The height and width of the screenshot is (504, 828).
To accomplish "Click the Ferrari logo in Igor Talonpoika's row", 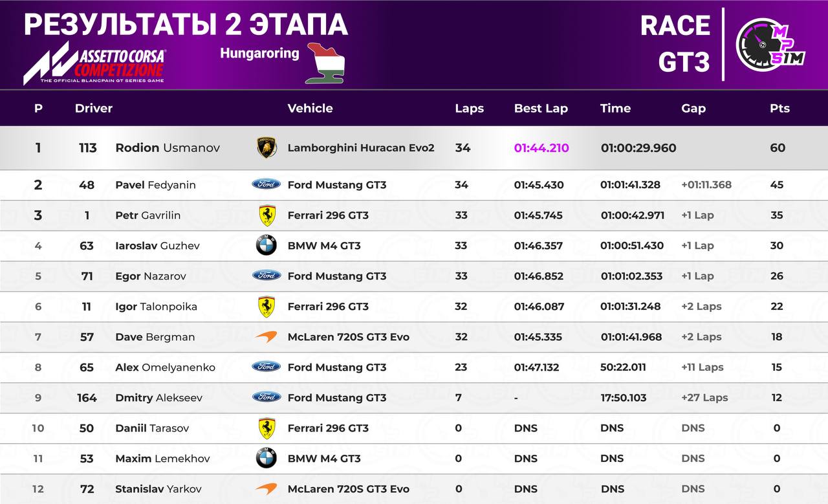I will [x=267, y=307].
